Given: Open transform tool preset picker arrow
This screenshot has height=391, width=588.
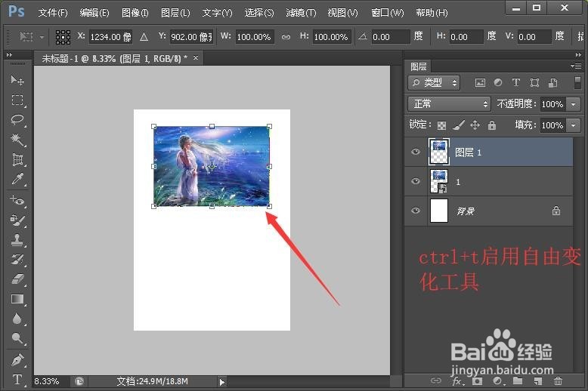Looking at the screenshot, I should point(42,37).
